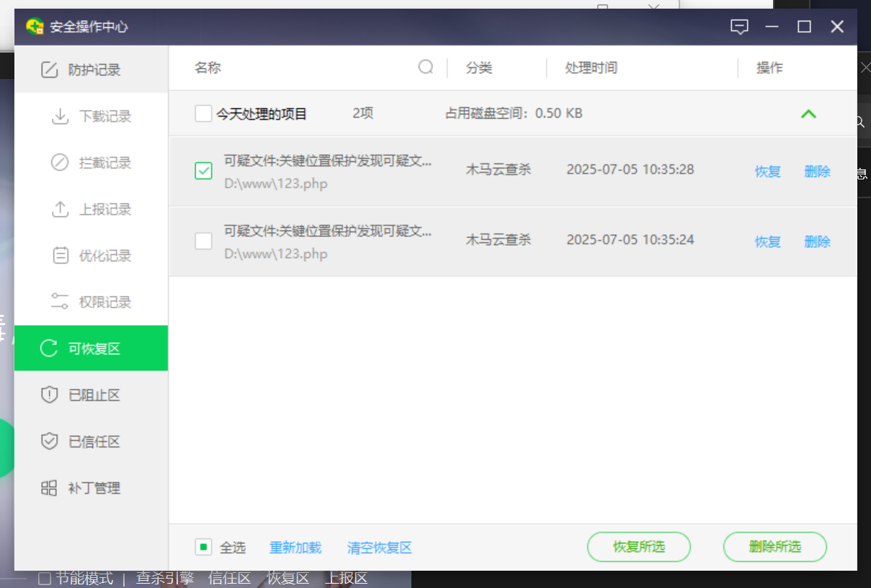This screenshot has width=871, height=588.
Task: Collapse today's items with the green chevron
Action: point(808,114)
